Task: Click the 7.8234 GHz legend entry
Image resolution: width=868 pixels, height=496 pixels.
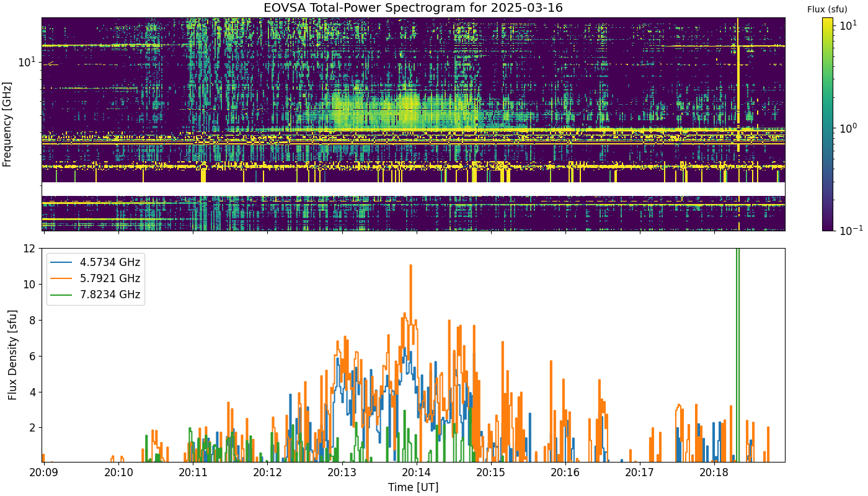Action: pos(95,294)
